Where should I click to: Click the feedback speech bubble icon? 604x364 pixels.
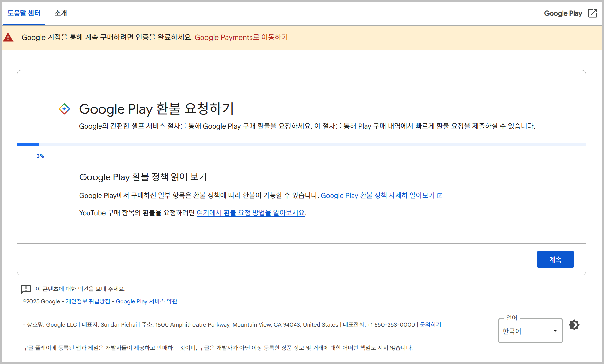pyautogui.click(x=26, y=289)
